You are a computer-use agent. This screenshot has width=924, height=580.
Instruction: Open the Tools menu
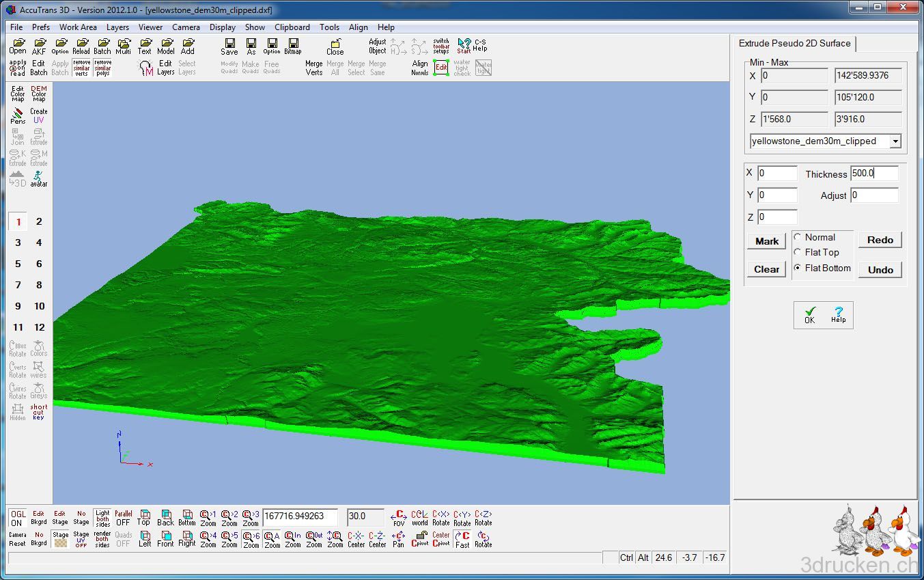coord(329,27)
